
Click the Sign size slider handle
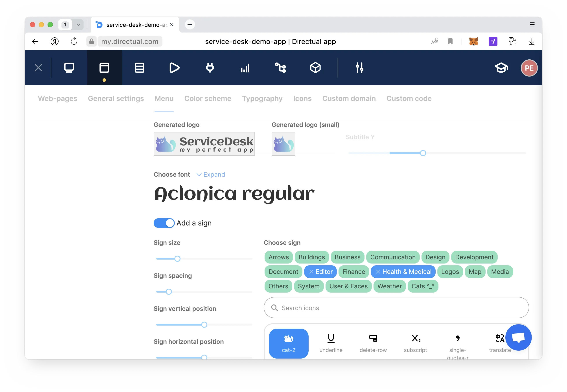177,259
